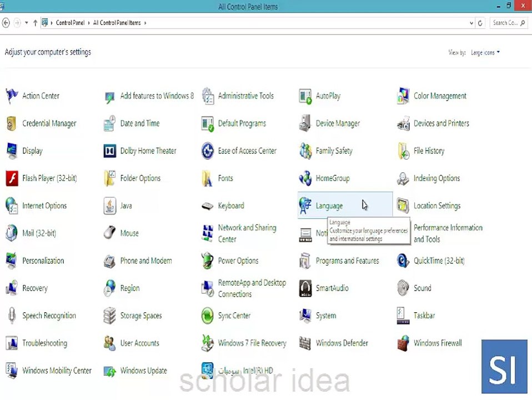
Task: Open the Taskbar icon
Action: 403,316
